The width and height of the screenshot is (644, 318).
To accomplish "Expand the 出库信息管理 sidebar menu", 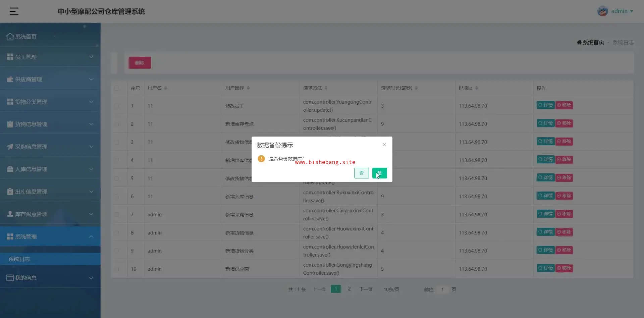I will click(50, 192).
